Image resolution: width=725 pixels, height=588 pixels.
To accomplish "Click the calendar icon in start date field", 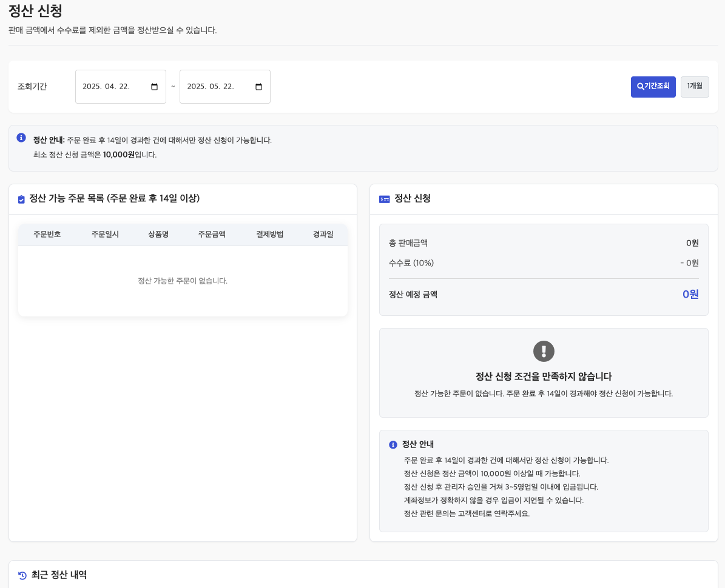I will [154, 87].
